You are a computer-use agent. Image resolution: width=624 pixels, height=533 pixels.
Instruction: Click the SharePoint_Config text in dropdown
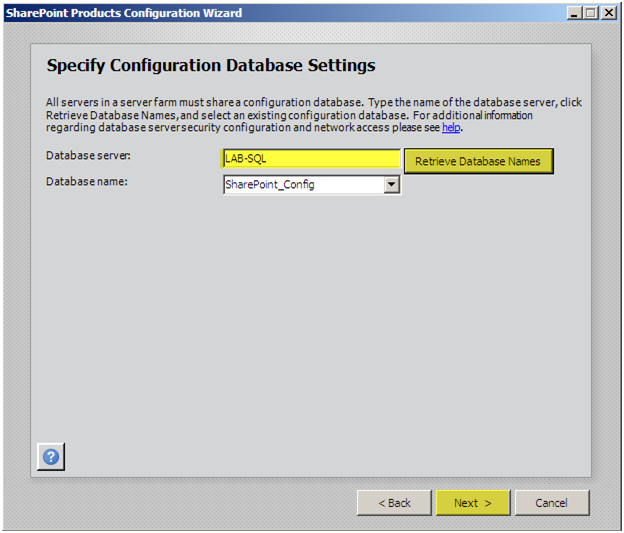[270, 185]
